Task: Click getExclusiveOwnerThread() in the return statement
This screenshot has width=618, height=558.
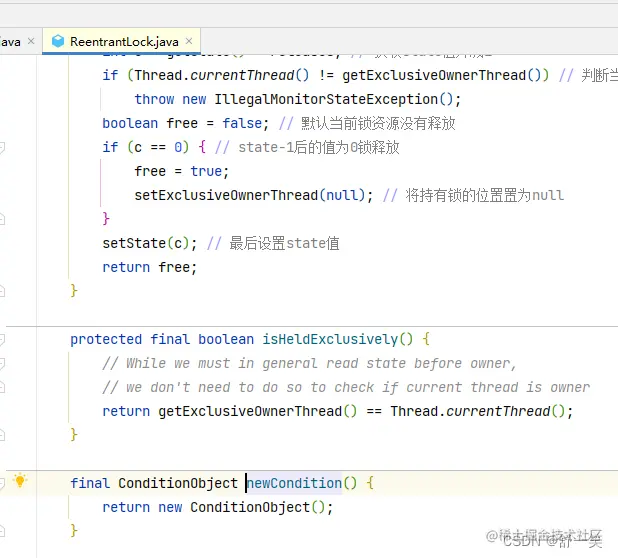Action: (257, 411)
